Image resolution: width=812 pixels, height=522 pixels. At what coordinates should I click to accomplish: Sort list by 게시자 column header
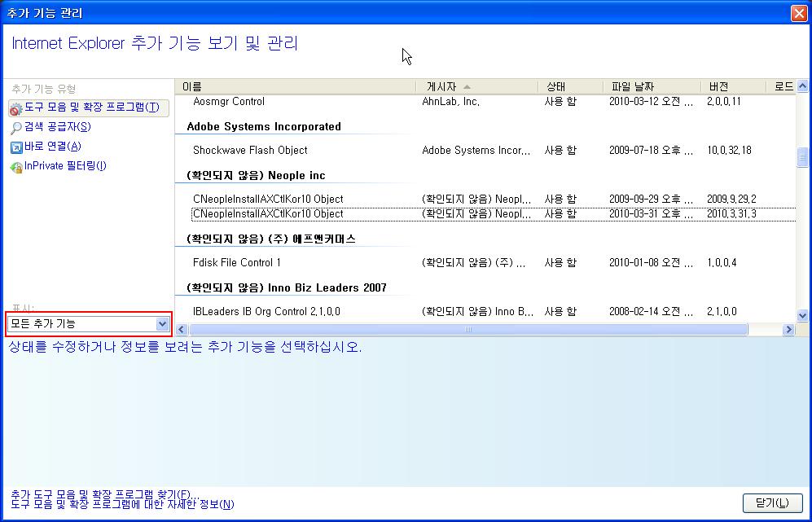click(x=476, y=86)
